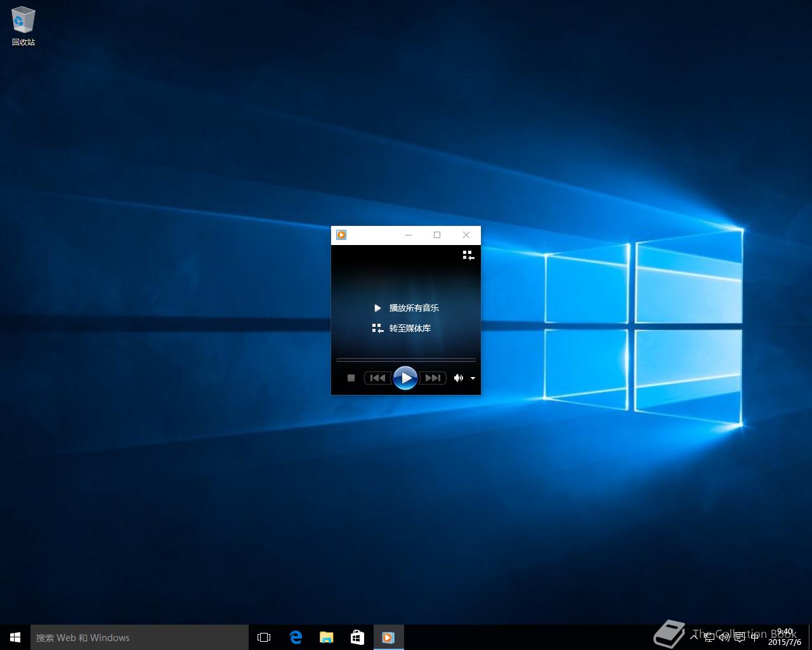Maximize the Media Player window
812x650 pixels.
(437, 235)
